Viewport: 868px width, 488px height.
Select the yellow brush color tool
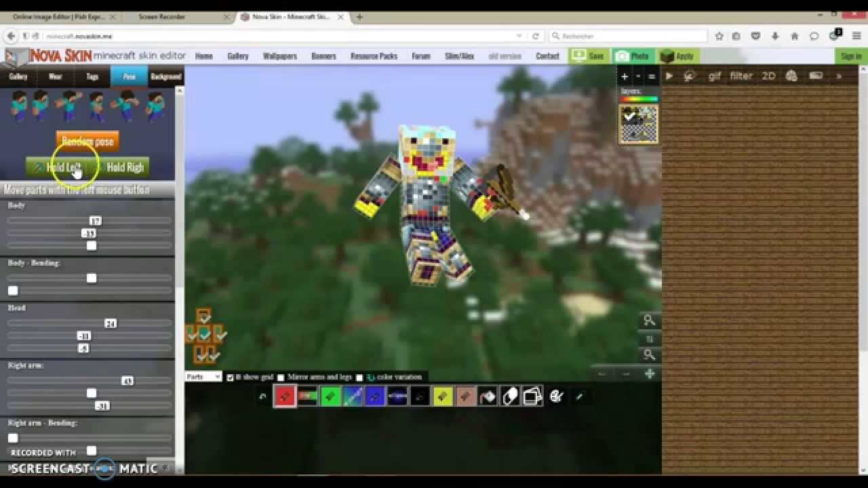coord(442,396)
